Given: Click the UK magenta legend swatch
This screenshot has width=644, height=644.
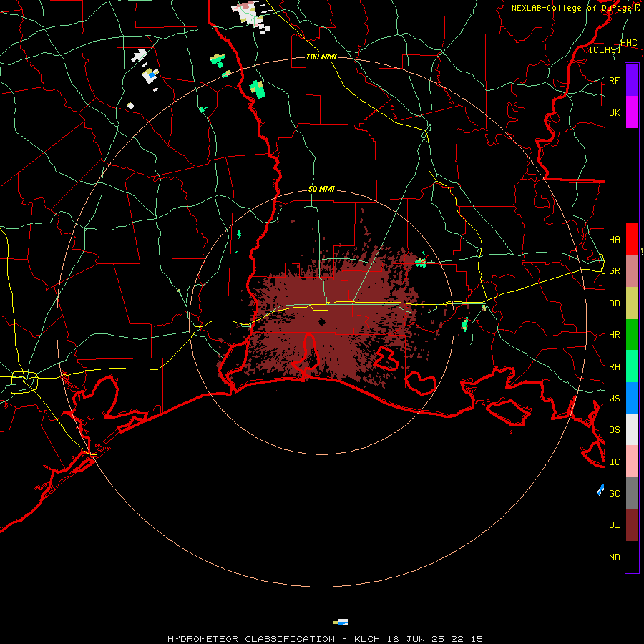Looking at the screenshot, I should click(632, 112).
